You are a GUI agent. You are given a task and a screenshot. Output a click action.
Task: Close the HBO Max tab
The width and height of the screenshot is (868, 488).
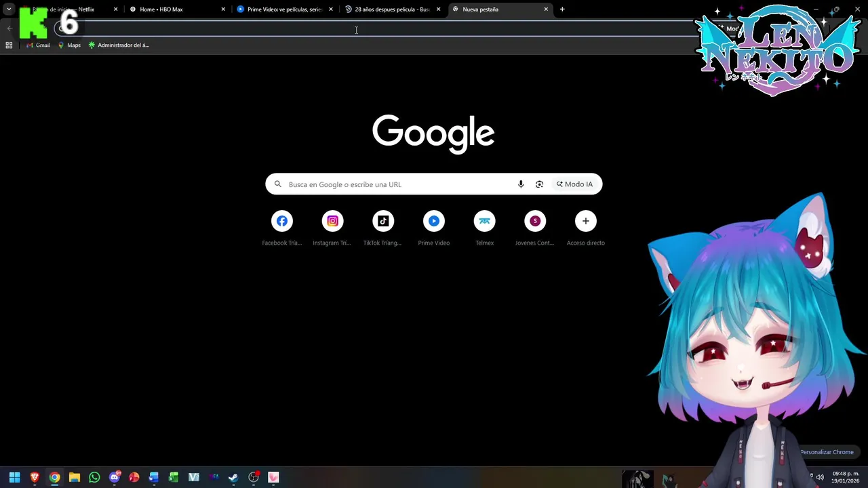(223, 9)
